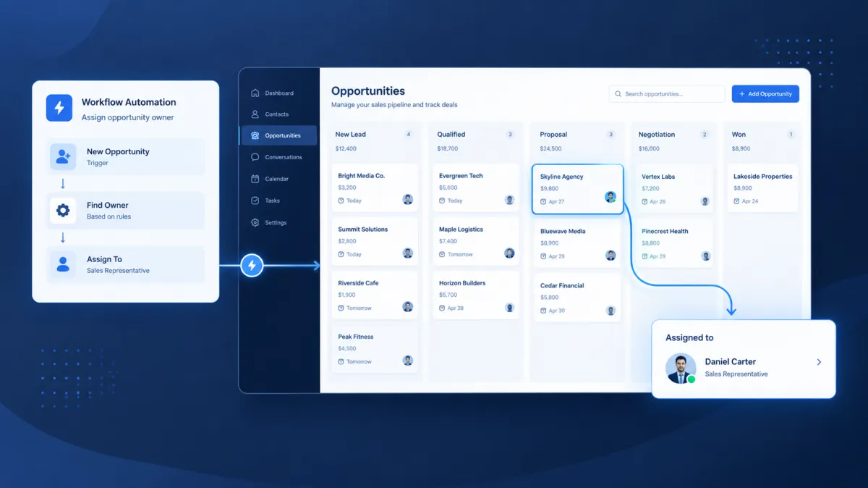868x488 pixels.
Task: Click Daniel Carter's name in Assigned to
Action: pos(731,361)
